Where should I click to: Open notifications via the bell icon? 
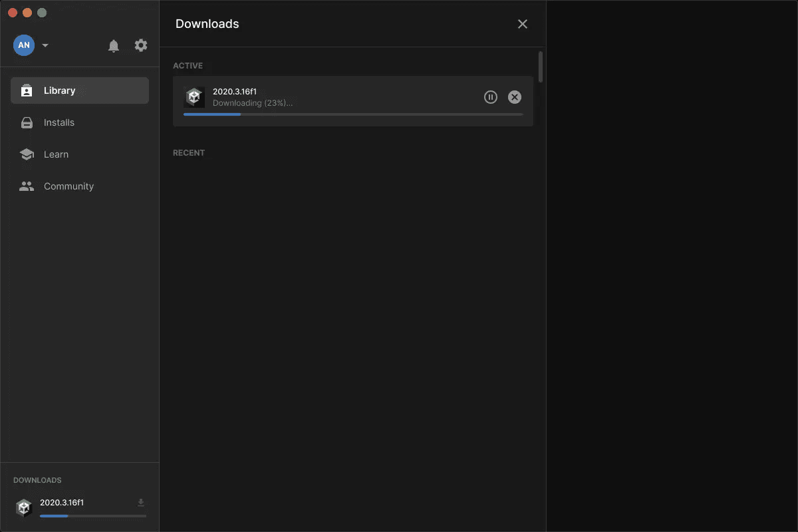tap(113, 45)
